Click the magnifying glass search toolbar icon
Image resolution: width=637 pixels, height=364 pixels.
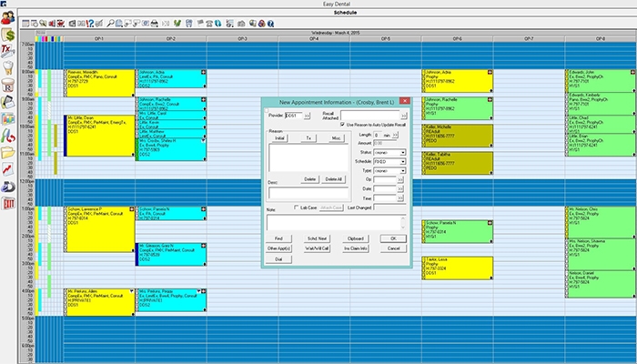[x=110, y=24]
